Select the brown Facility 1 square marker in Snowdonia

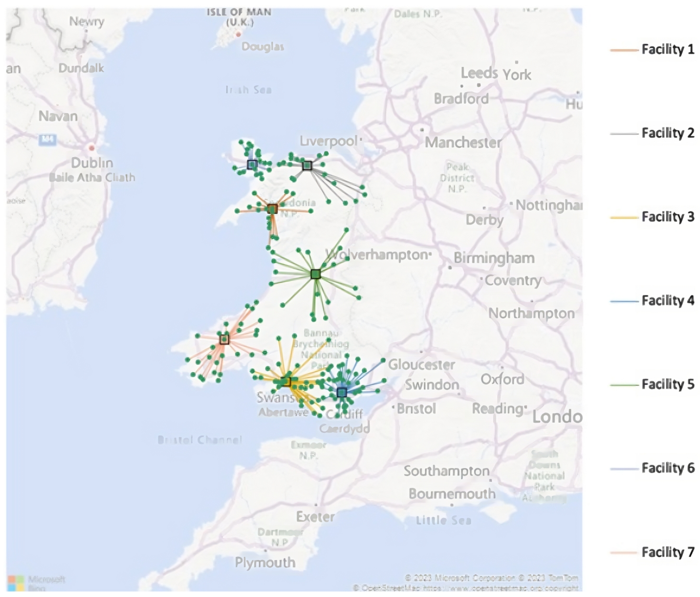[x=272, y=209]
